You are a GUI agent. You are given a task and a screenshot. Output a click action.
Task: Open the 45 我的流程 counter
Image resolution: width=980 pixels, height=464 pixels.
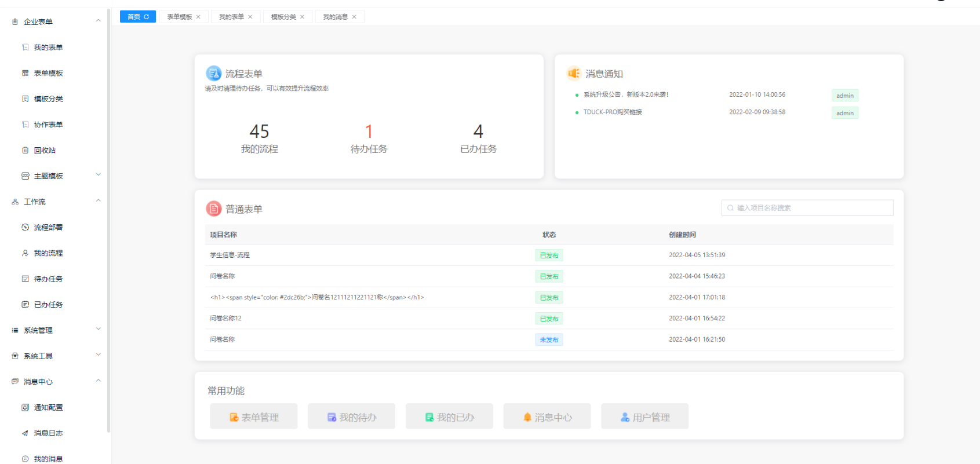(x=260, y=138)
